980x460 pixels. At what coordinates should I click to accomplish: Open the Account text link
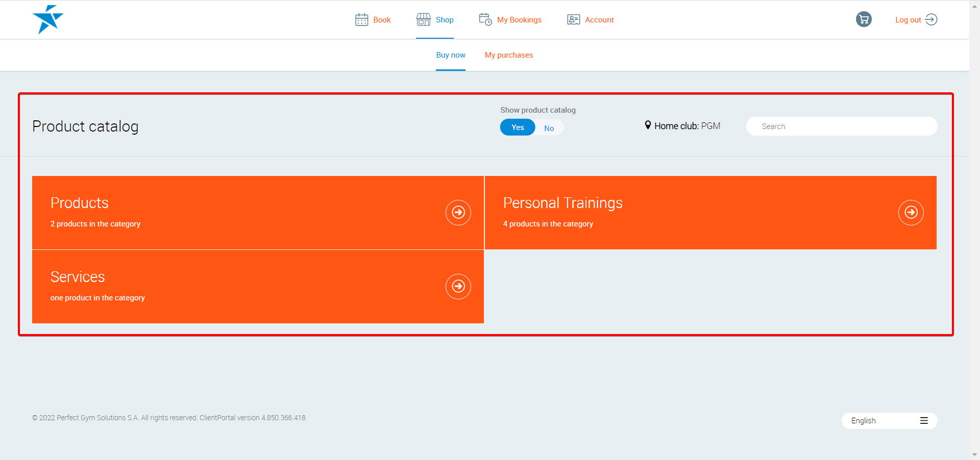pos(599,20)
